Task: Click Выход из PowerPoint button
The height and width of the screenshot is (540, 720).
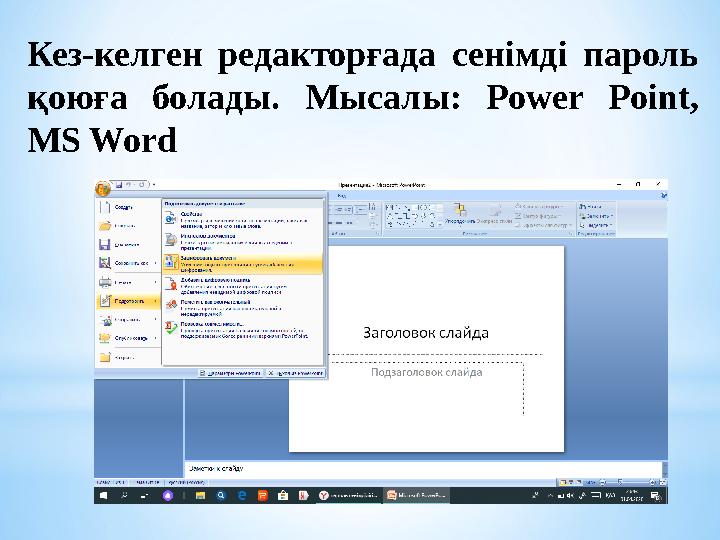Action: coord(296,373)
